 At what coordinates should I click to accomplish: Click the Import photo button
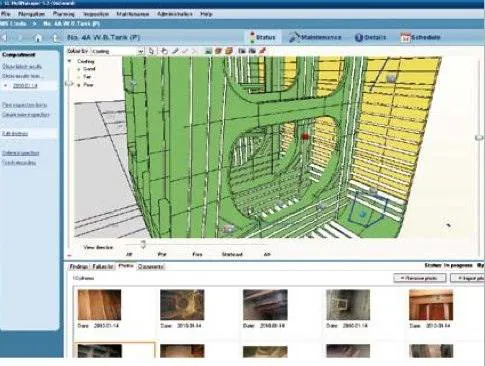(468, 278)
